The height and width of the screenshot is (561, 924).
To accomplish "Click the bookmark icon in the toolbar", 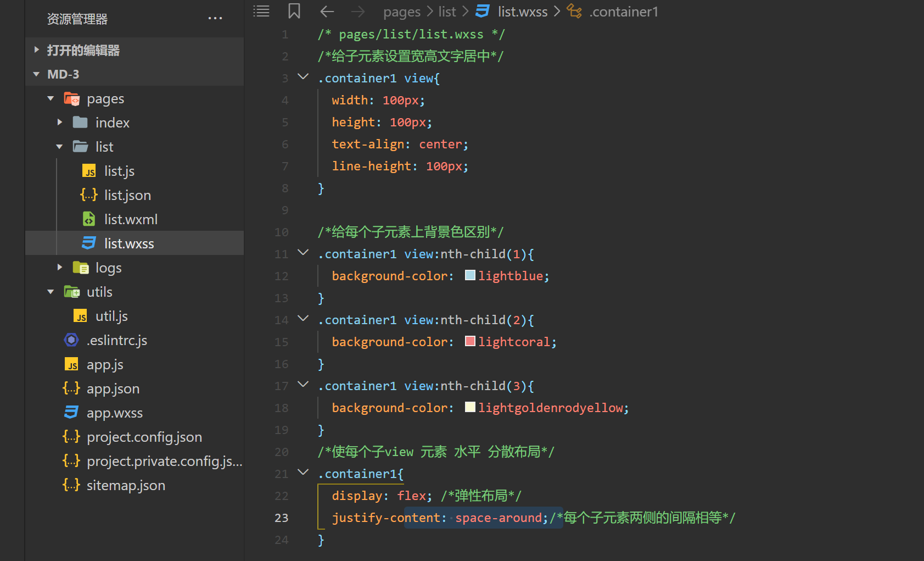I will (x=294, y=11).
